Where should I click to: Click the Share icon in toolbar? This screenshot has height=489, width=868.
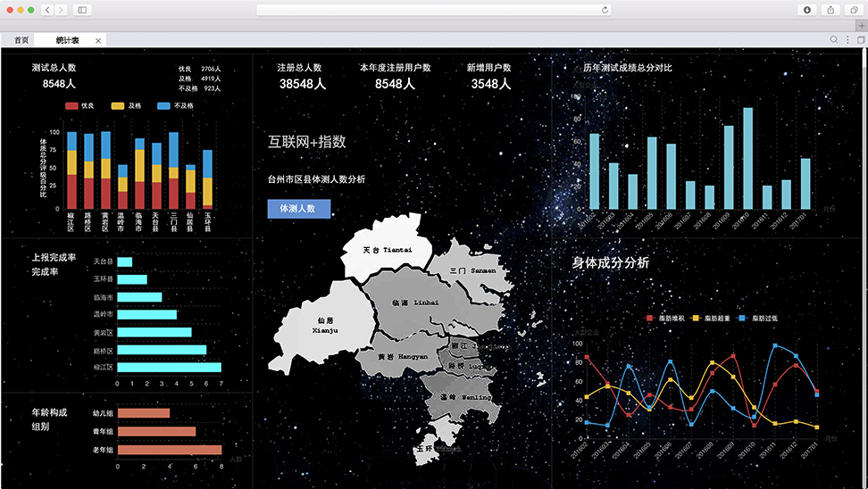point(830,10)
